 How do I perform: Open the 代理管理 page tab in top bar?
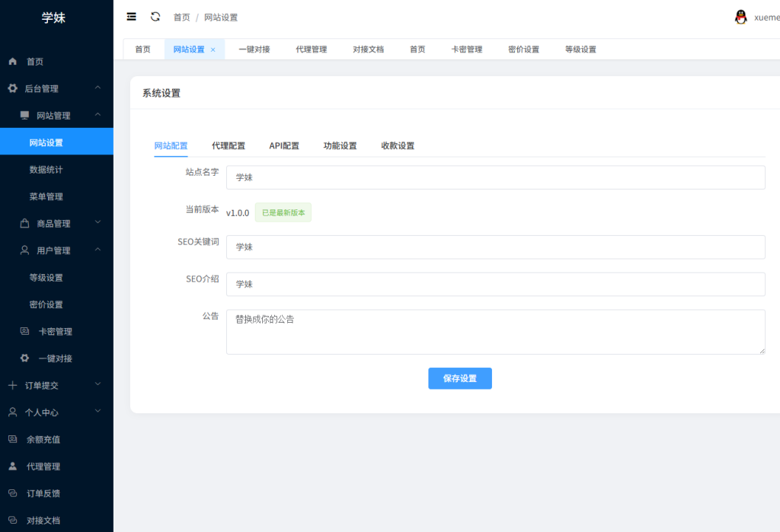312,49
